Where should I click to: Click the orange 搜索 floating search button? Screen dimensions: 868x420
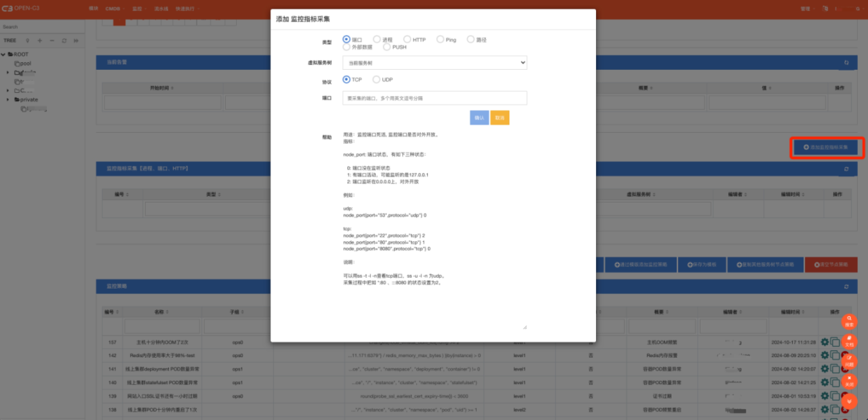pyautogui.click(x=849, y=321)
